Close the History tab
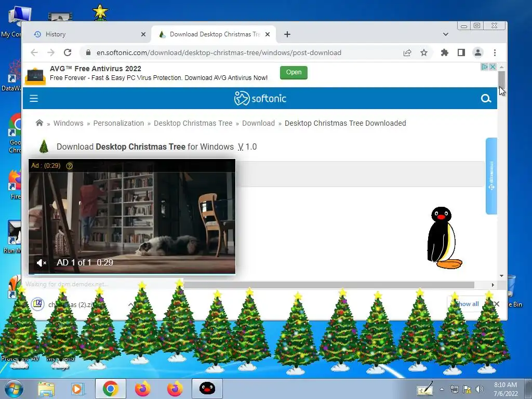The height and width of the screenshot is (399, 532). [143, 34]
